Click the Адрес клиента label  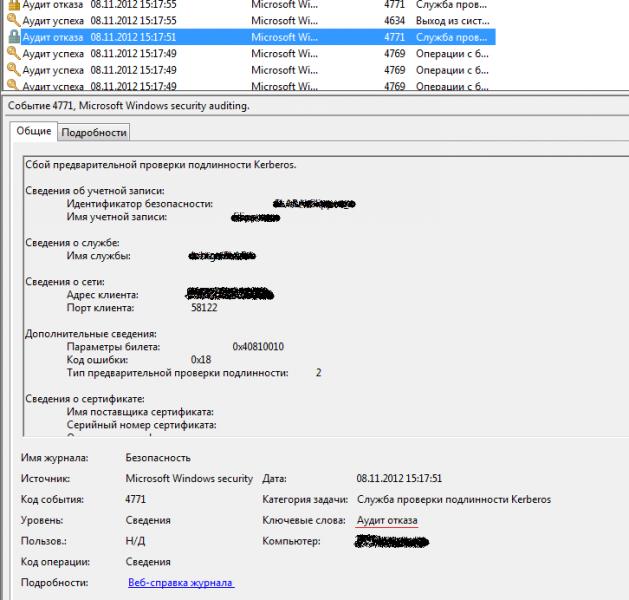102,295
